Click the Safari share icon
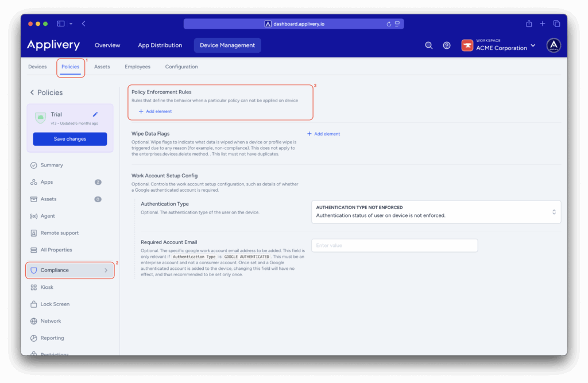Screen dimensions: 588x383 (529, 24)
